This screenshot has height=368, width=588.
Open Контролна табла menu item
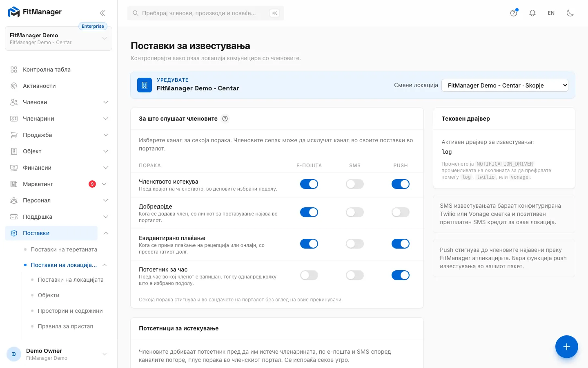point(58,70)
